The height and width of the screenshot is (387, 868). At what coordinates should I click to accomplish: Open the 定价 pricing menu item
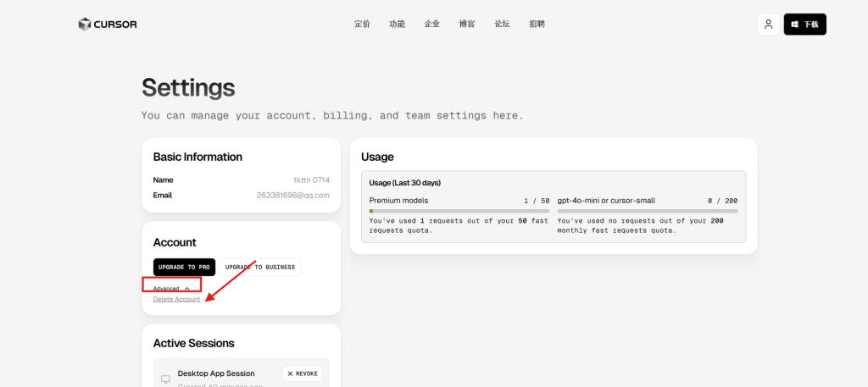(x=362, y=25)
